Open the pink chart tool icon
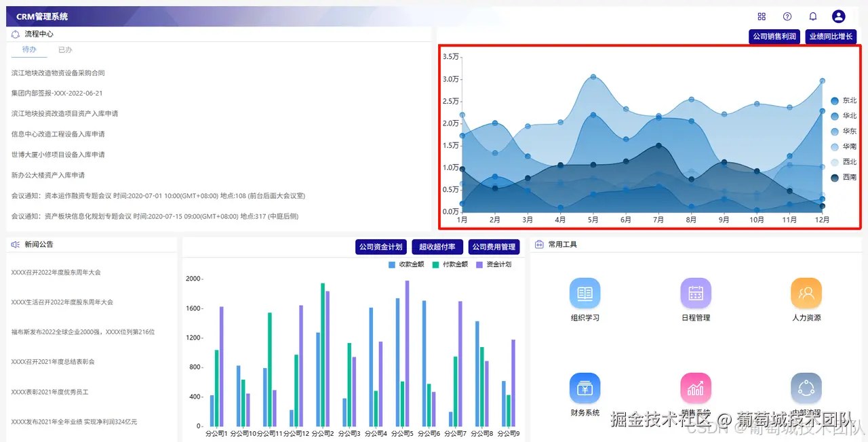Screen dimensions: 868x442 tap(696, 388)
